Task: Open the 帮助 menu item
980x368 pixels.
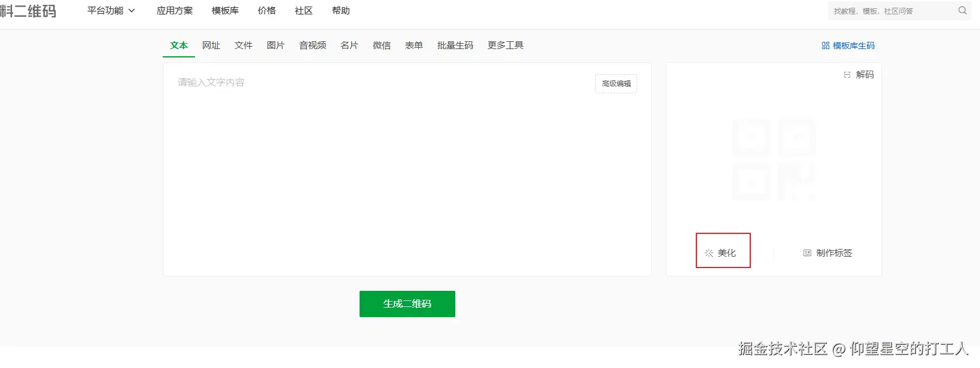Action: tap(341, 11)
